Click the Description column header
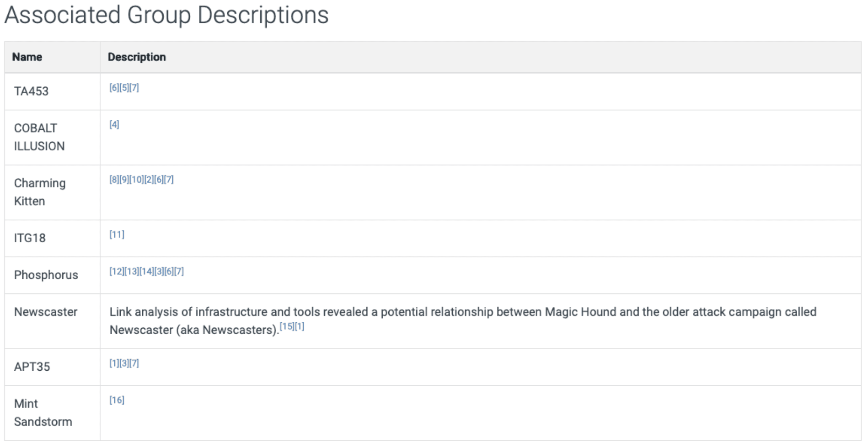This screenshot has height=448, width=868. 137,57
